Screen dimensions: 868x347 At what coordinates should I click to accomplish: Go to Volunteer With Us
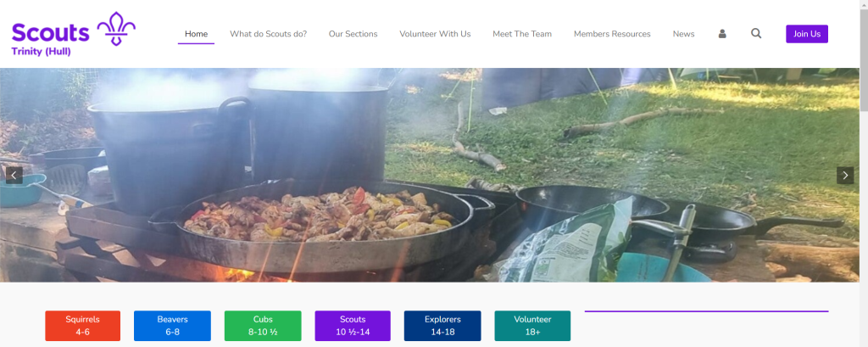tap(435, 34)
